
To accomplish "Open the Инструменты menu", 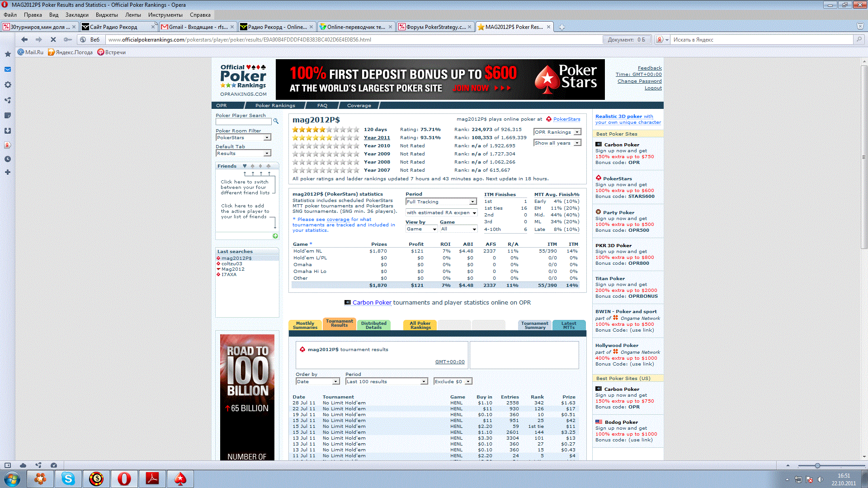I will coord(165,15).
